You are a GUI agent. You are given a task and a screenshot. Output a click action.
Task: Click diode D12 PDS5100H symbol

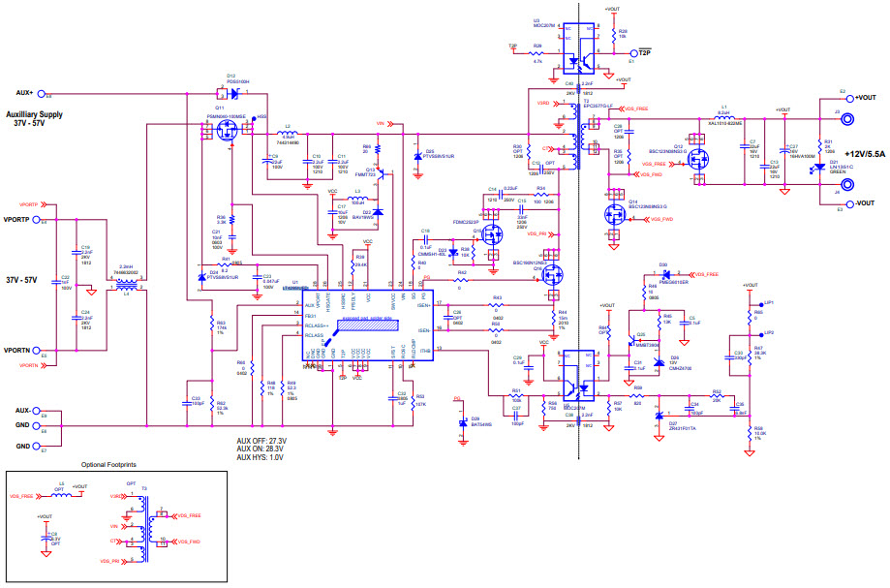coord(234,93)
